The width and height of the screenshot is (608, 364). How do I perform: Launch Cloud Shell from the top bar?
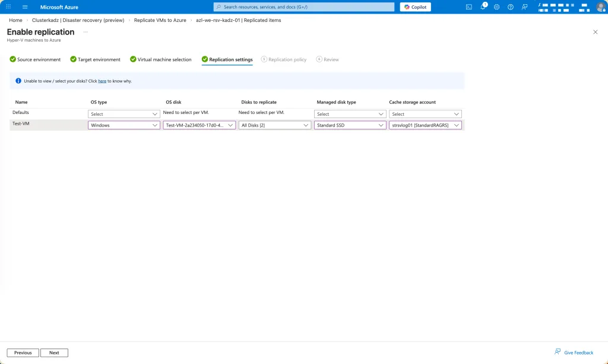(x=469, y=7)
